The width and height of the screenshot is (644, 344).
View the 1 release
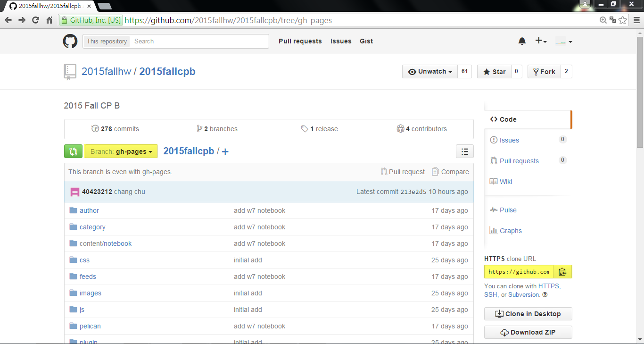tap(319, 129)
